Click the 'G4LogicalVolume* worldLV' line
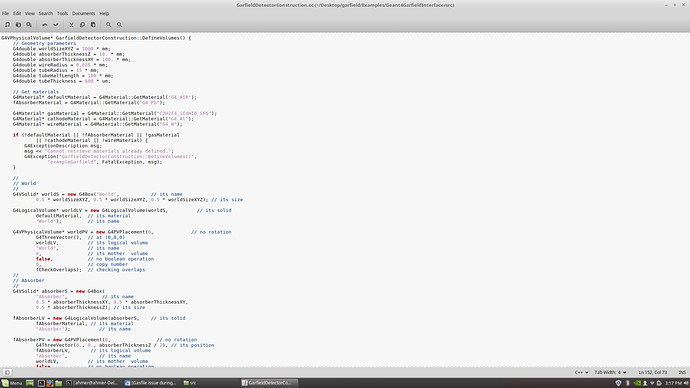The width and height of the screenshot is (690, 388). click(122, 210)
